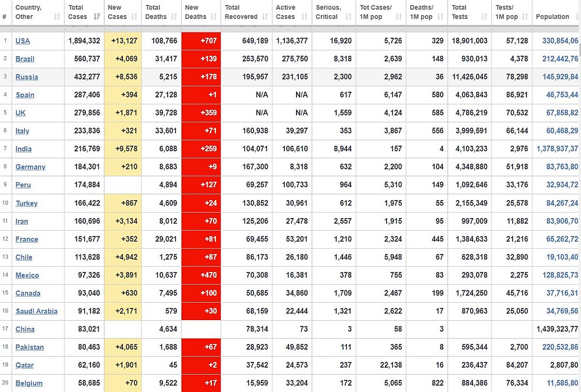Select USA new cases cell +13,127
The image size is (581, 392).
click(x=122, y=41)
